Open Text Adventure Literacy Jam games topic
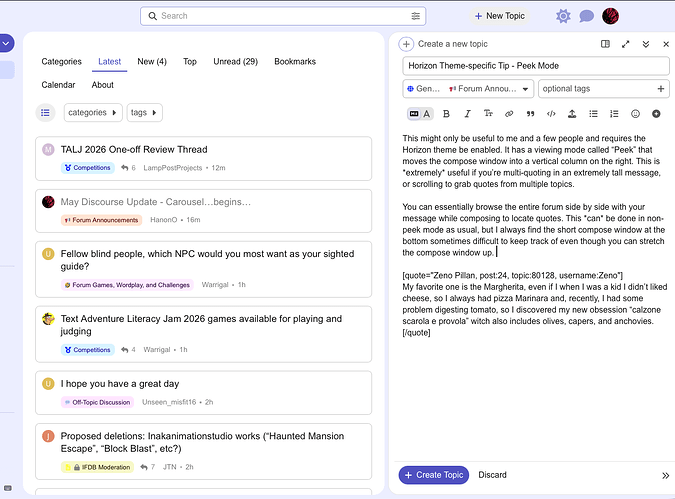This screenshot has height=499, width=675. [201, 325]
